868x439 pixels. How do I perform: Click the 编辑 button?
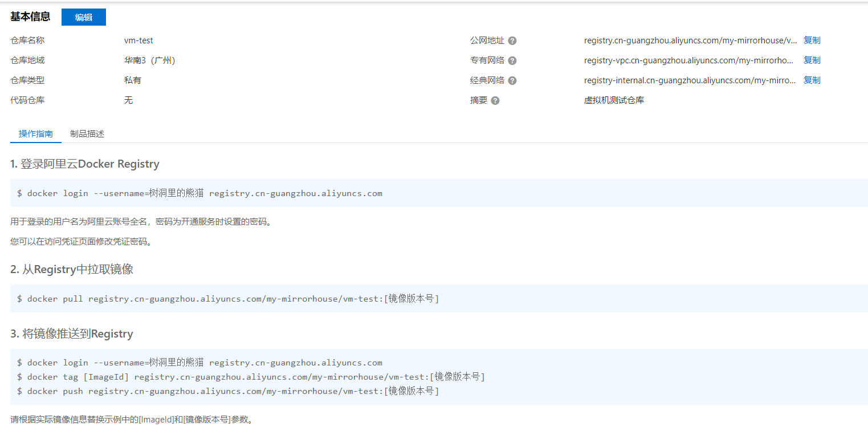(x=84, y=17)
